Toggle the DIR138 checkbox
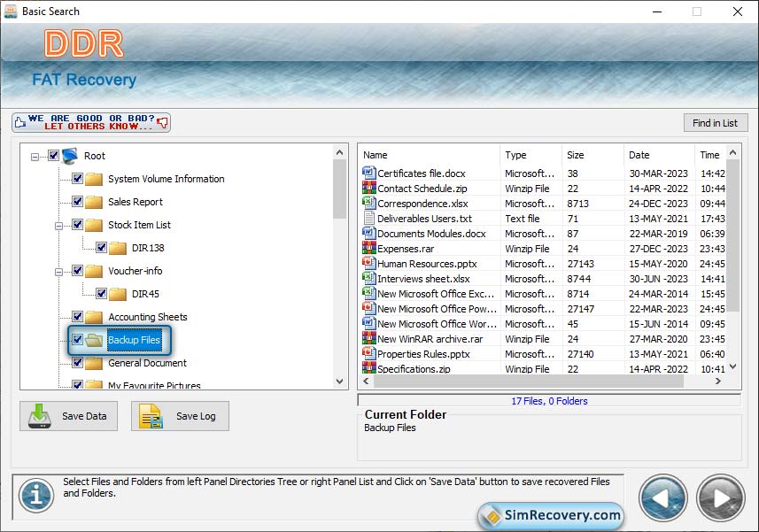 click(101, 248)
